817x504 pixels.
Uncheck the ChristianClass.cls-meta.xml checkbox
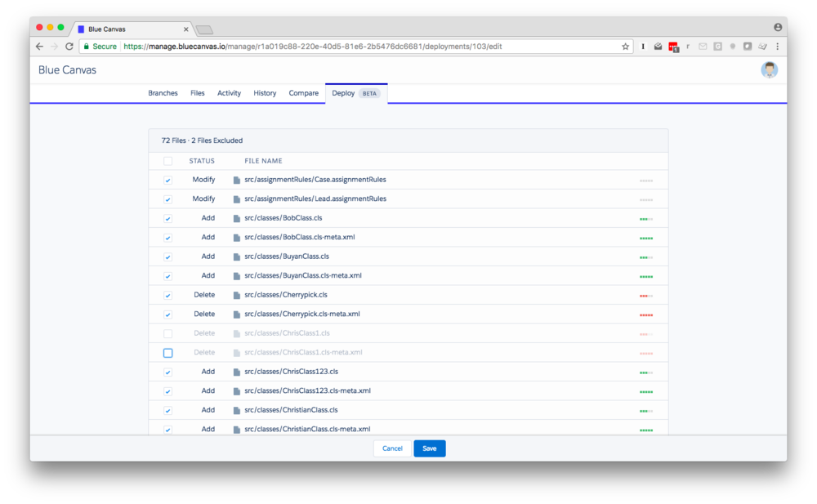pos(167,430)
